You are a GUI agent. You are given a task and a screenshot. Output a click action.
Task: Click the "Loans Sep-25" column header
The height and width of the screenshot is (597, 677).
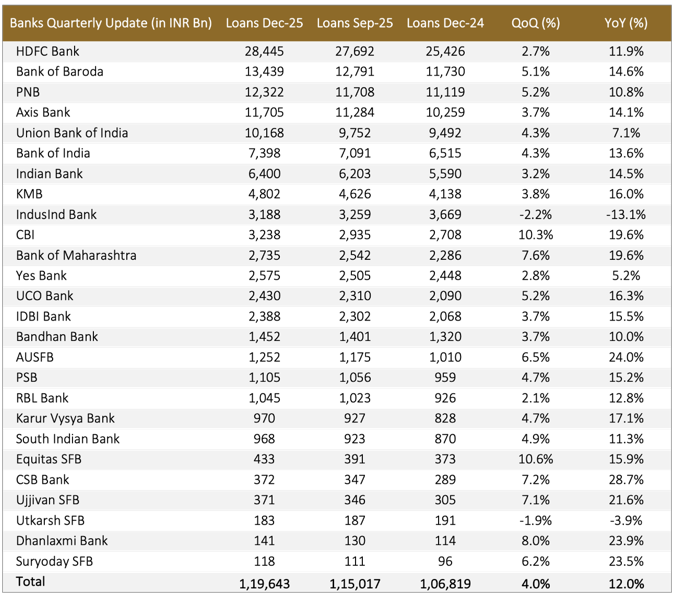pyautogui.click(x=352, y=23)
